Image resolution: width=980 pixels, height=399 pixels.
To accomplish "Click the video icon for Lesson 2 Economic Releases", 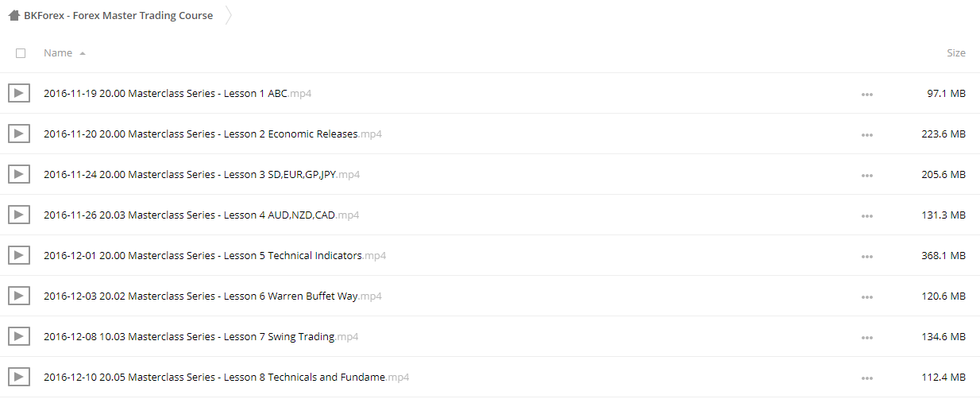I will (x=19, y=134).
